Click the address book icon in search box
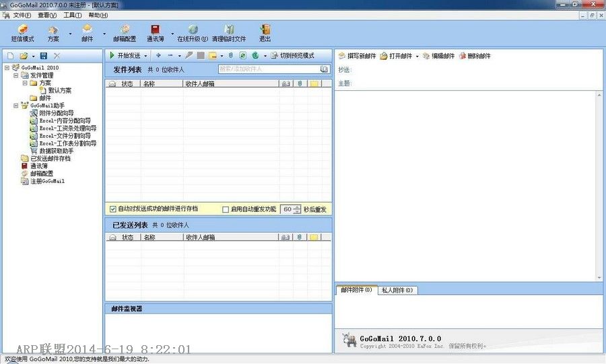 pyautogui.click(x=325, y=69)
